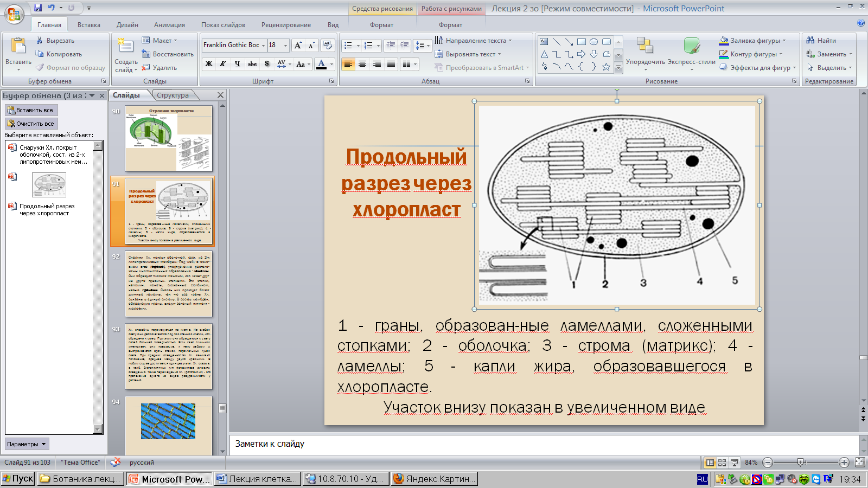Increase list indent level
This screenshot has width=868, height=488.
click(x=404, y=46)
